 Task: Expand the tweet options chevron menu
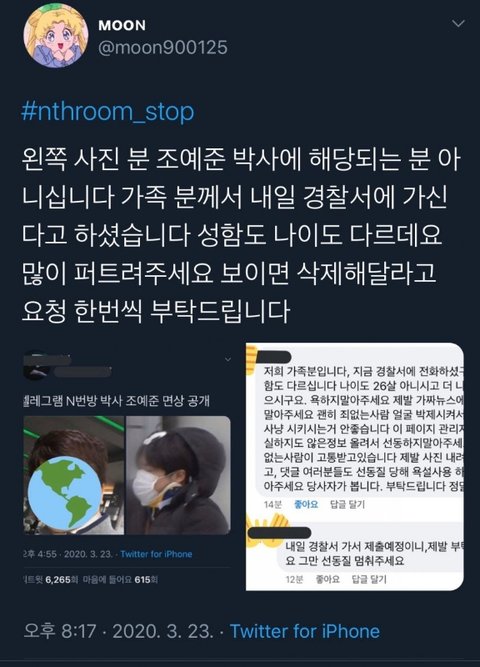pos(458,23)
